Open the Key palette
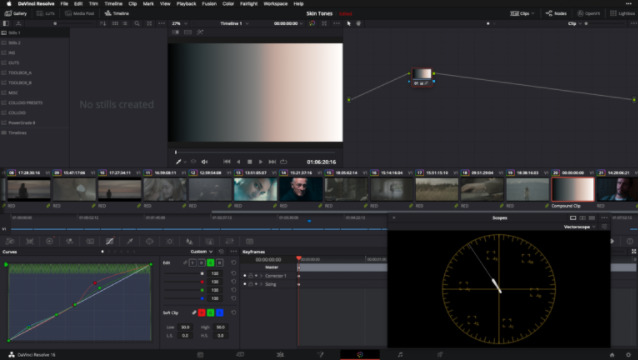Image resolution: width=638 pixels, height=361 pixels. [x=209, y=241]
